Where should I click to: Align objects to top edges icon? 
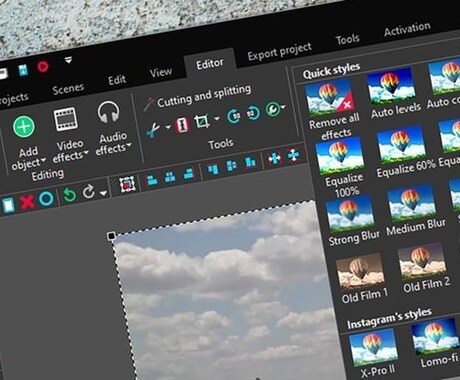pos(213,169)
